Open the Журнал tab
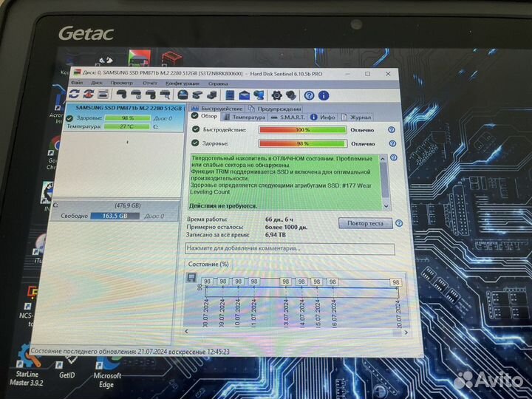Viewport: 532px width, 399px height. pyautogui.click(x=356, y=117)
